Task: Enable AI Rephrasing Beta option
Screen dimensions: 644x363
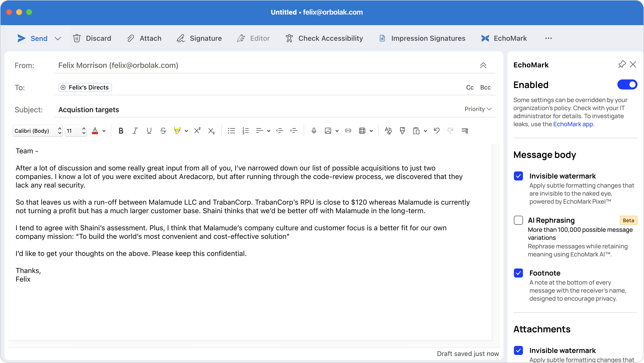Action: point(518,220)
